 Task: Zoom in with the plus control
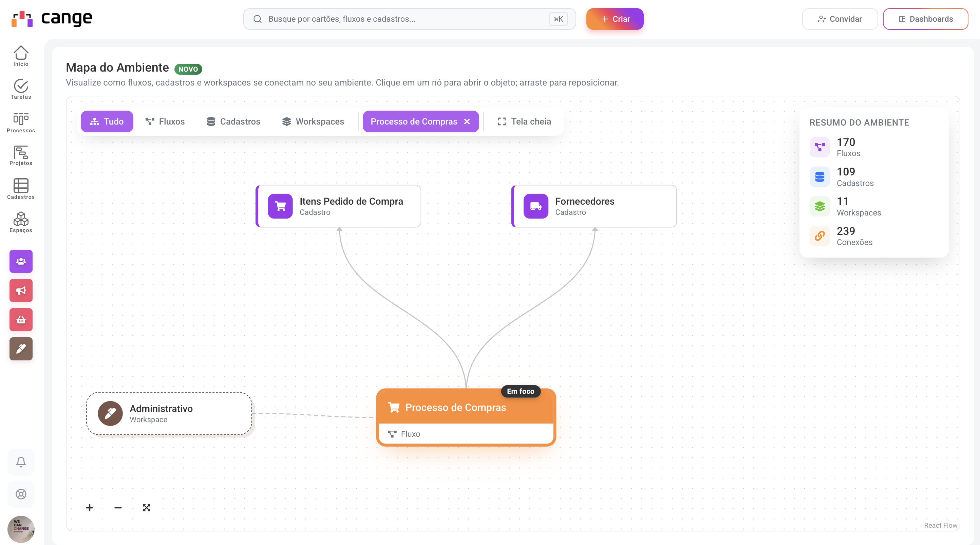[90, 508]
